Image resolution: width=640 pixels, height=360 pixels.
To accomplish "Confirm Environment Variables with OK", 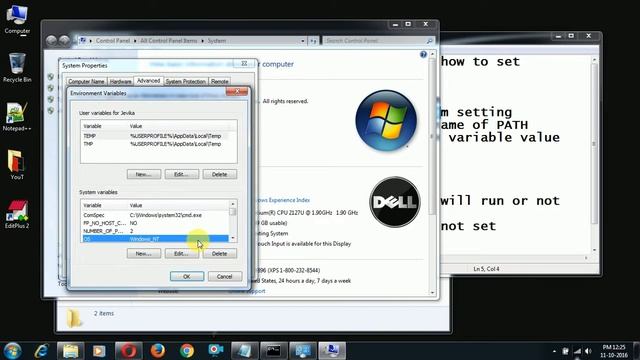I will 187,276.
